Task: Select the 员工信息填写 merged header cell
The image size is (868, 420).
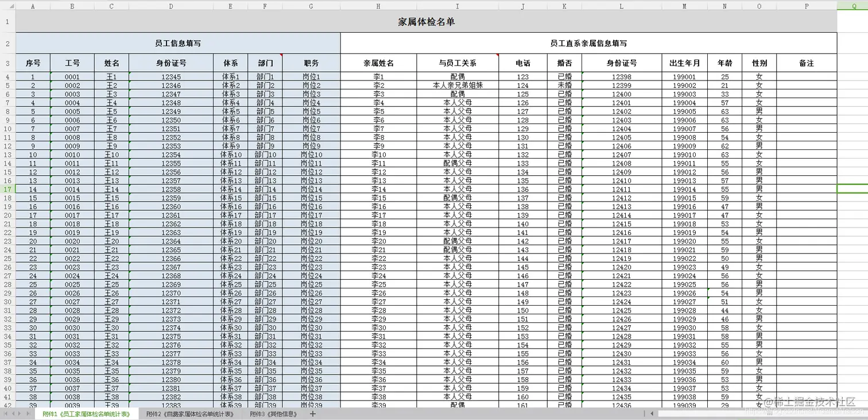Action: coord(177,43)
